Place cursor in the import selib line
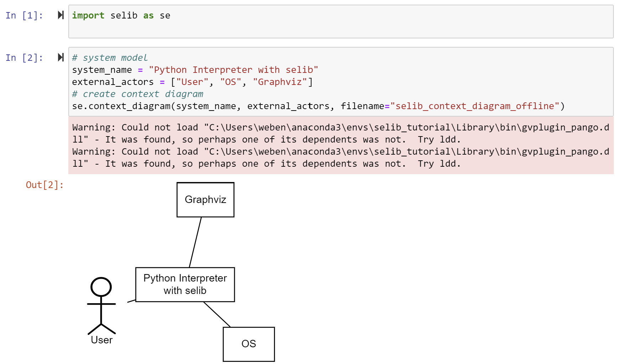The height and width of the screenshot is (364, 617). tap(121, 16)
